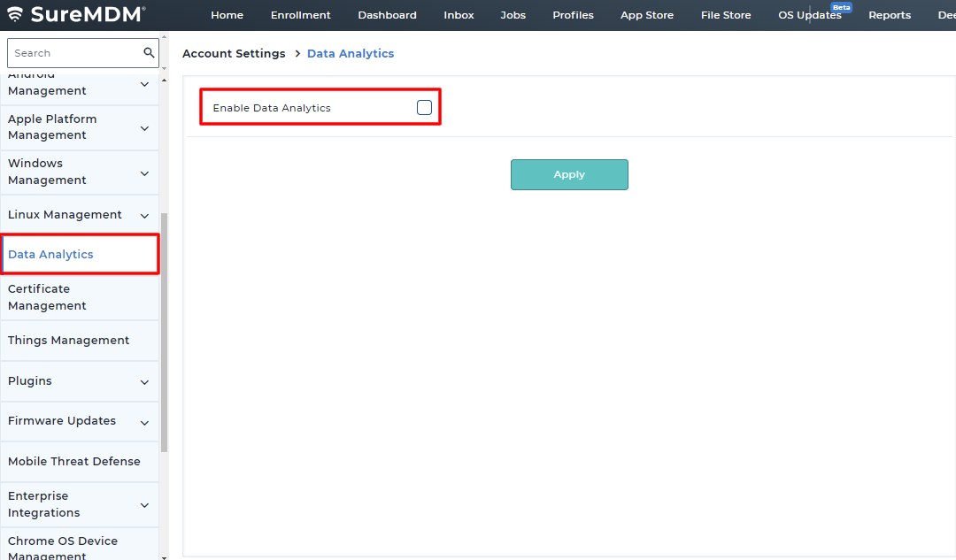This screenshot has height=560, width=956.
Task: Click the search magnifier icon
Action: point(149,53)
